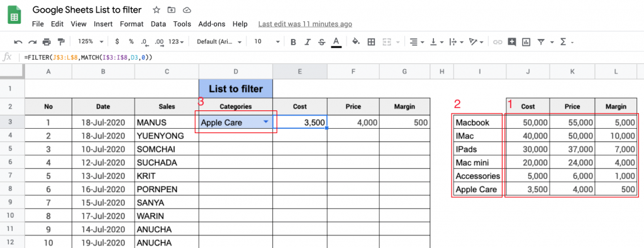Viewport: 644px width, 248px height.
Task: Open the fill color bucket
Action: (x=357, y=41)
